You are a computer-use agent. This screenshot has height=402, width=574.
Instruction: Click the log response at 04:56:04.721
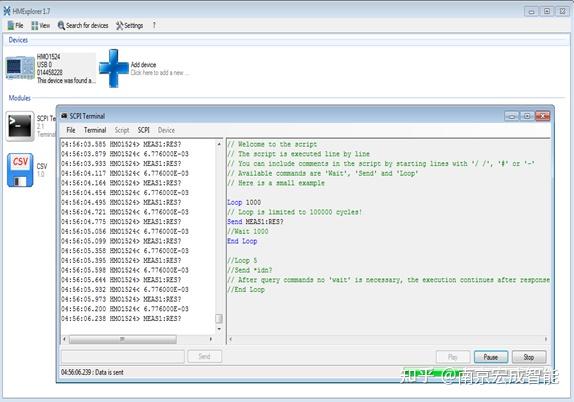(x=125, y=212)
